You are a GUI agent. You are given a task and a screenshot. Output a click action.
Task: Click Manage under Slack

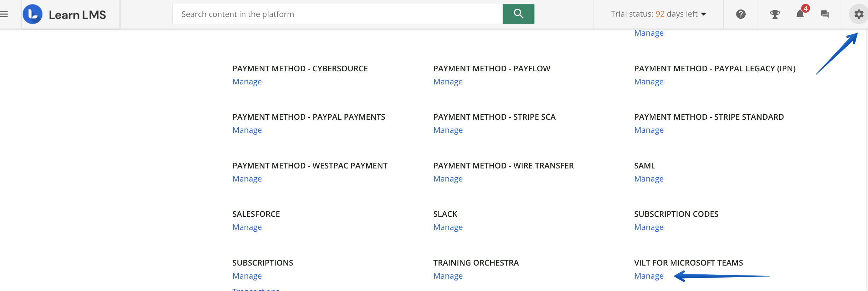pyautogui.click(x=448, y=227)
